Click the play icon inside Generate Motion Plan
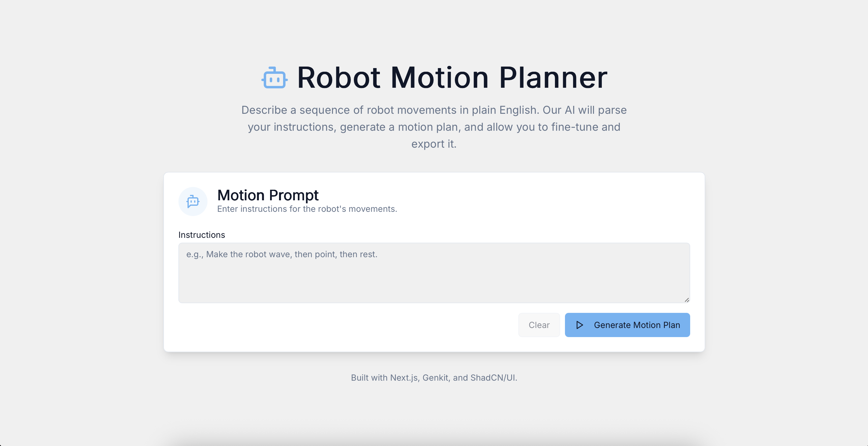The image size is (868, 446). click(x=580, y=325)
